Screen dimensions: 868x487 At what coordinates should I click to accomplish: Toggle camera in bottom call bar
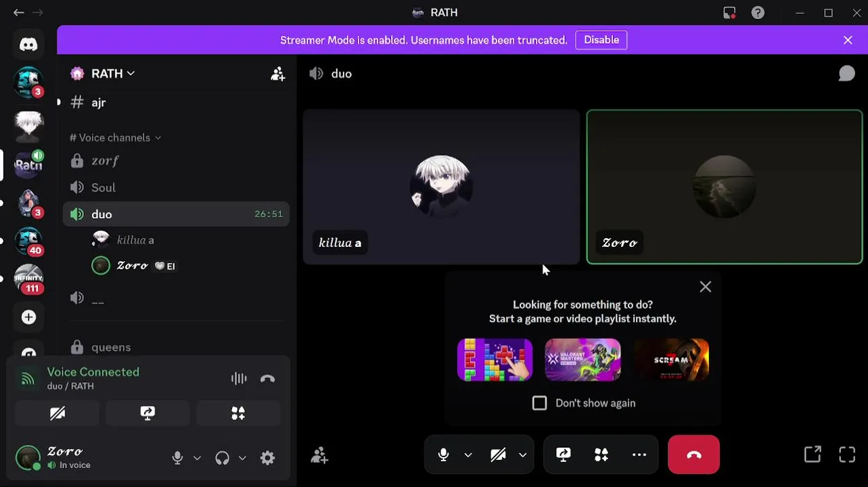498,455
